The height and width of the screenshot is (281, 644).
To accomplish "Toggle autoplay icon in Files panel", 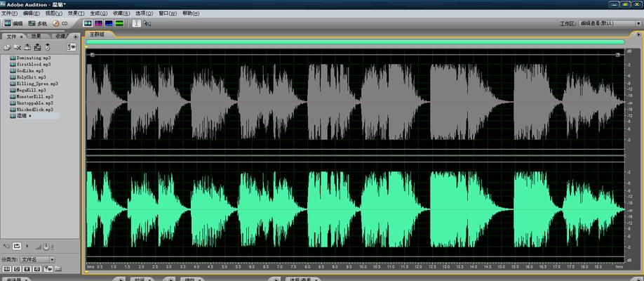I will [x=6, y=246].
